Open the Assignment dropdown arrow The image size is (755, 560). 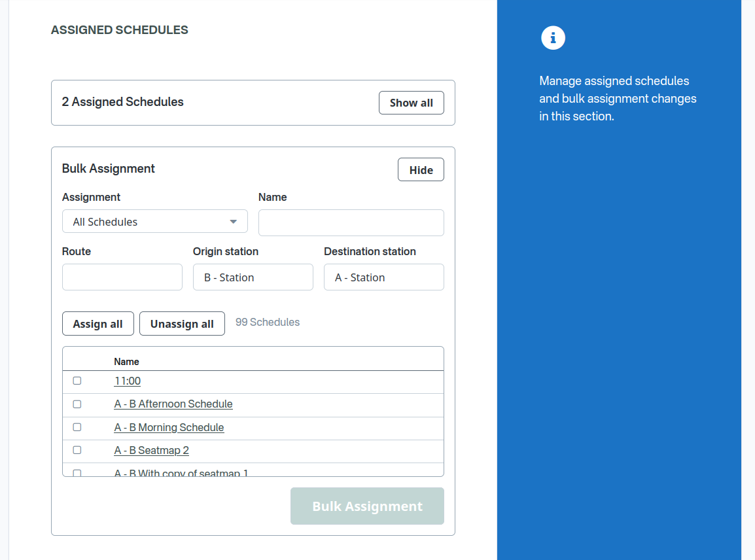tap(233, 221)
